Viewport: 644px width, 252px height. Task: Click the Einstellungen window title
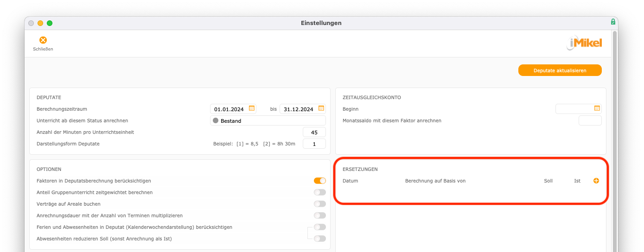(x=321, y=23)
